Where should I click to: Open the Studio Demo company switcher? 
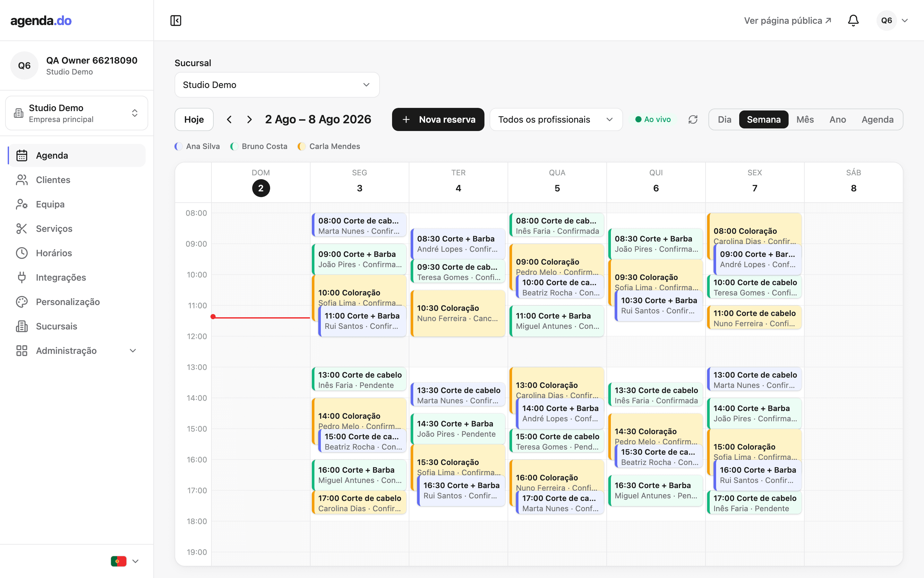pos(77,113)
